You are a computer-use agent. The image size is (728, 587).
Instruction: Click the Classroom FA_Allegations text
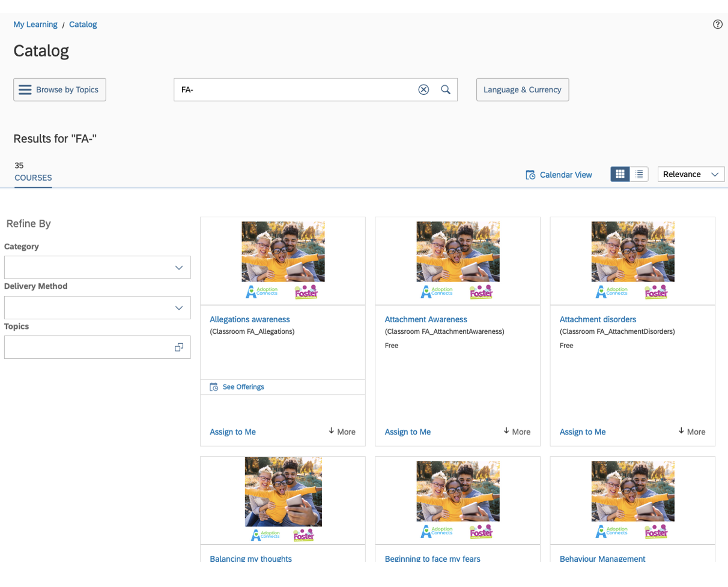[x=252, y=331]
